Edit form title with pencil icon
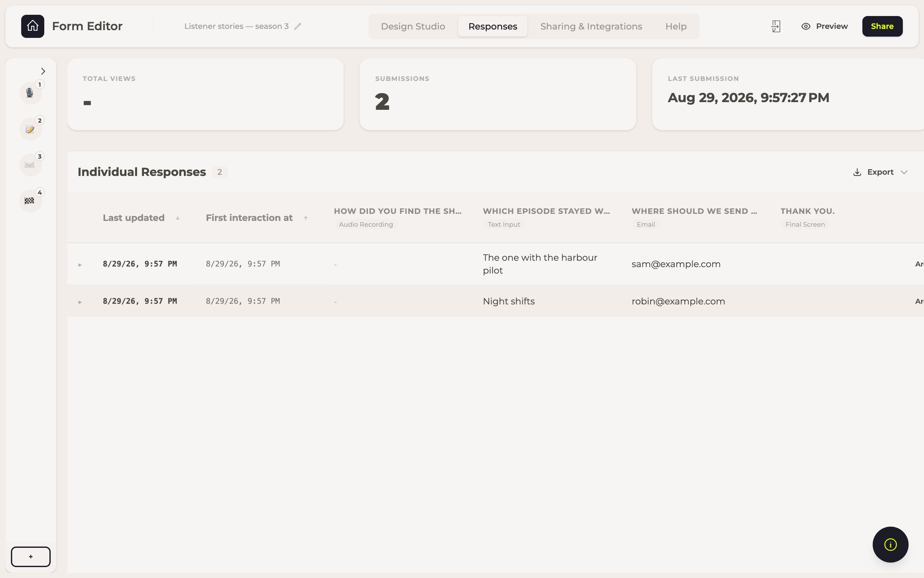 pyautogui.click(x=298, y=26)
